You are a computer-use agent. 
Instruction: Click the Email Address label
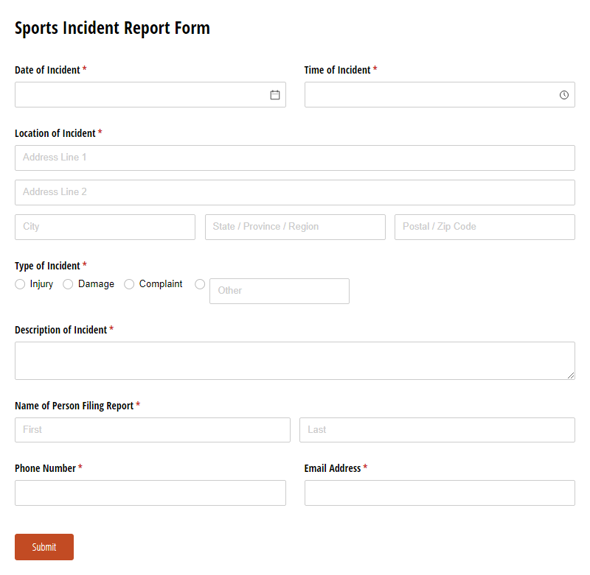(x=332, y=468)
